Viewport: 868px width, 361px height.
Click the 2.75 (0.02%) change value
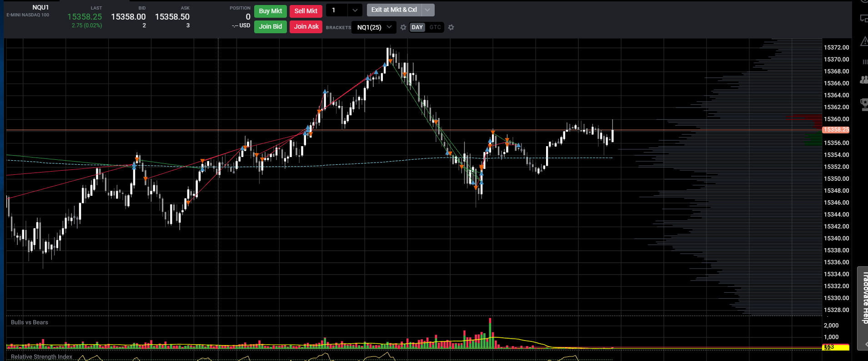pos(87,25)
